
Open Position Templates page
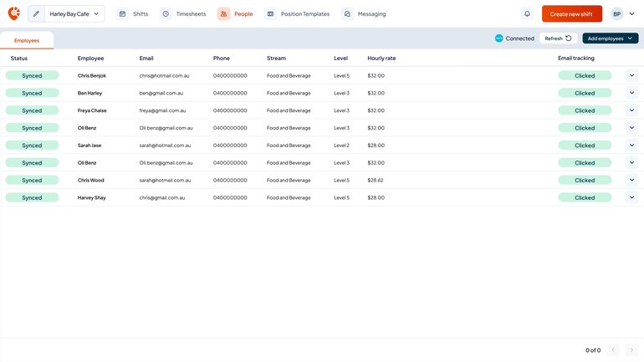pyautogui.click(x=305, y=14)
